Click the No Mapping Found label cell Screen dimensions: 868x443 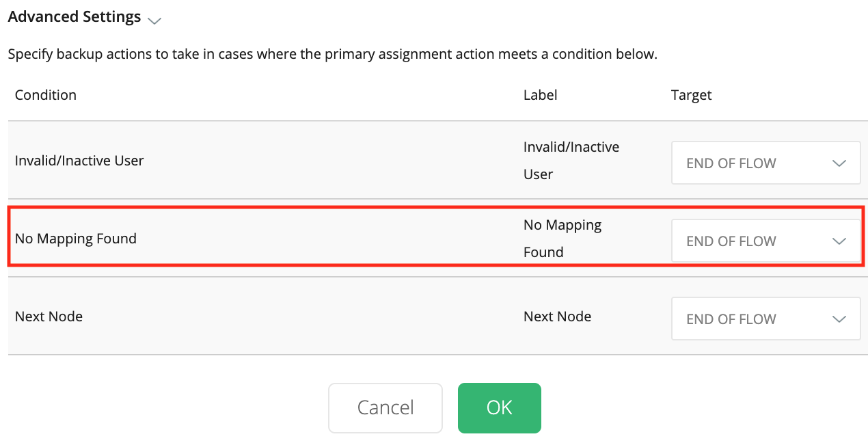pos(562,239)
